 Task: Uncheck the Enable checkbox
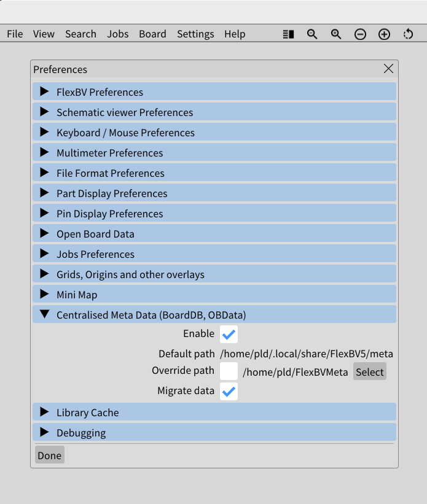229,335
